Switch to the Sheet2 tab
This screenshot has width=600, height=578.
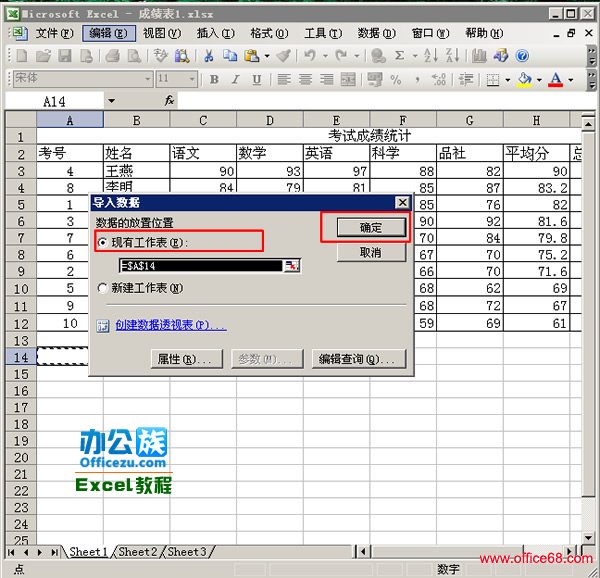pyautogui.click(x=138, y=552)
